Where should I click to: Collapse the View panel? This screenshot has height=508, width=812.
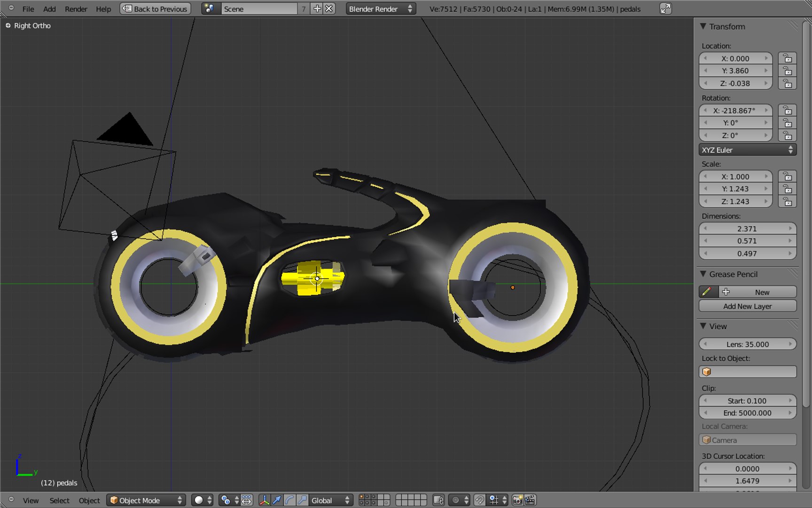[x=703, y=326]
